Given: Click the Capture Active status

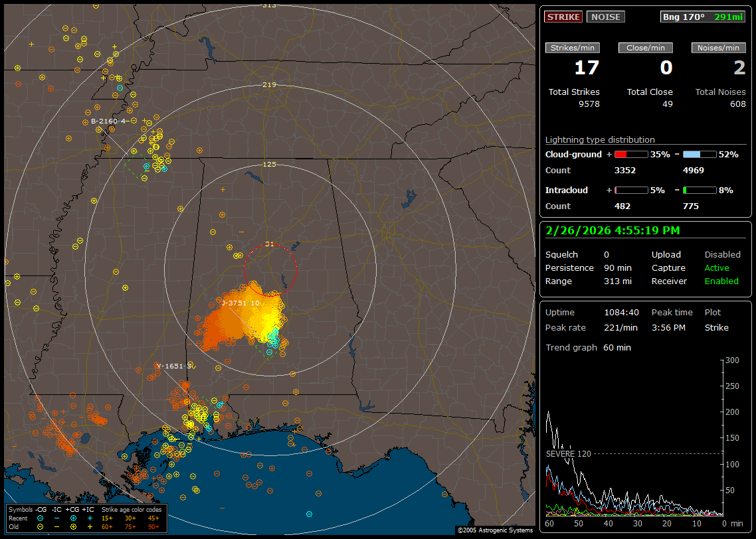Looking at the screenshot, I should 717,268.
